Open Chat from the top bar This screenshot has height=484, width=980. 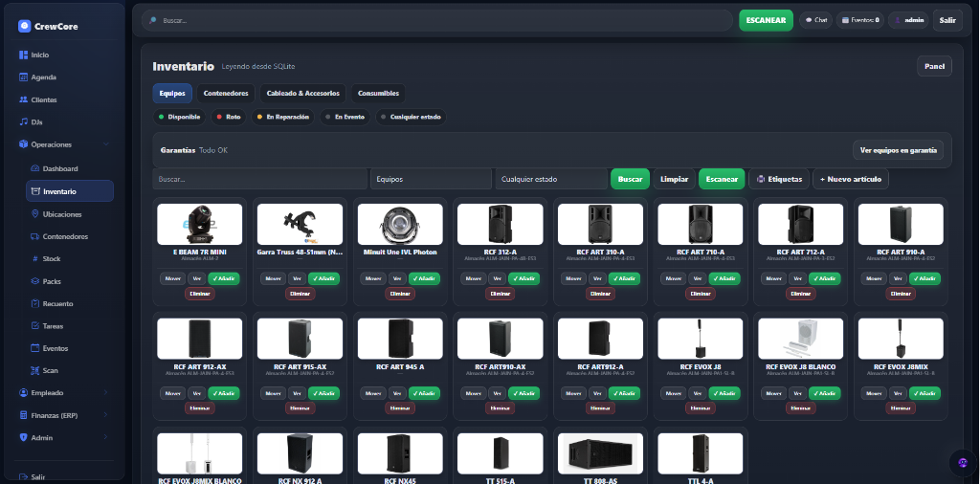(x=815, y=20)
